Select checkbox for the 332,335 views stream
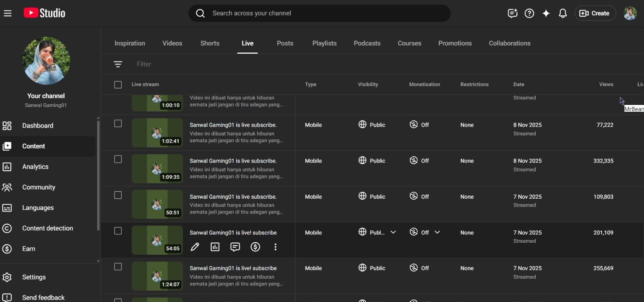 click(x=118, y=159)
